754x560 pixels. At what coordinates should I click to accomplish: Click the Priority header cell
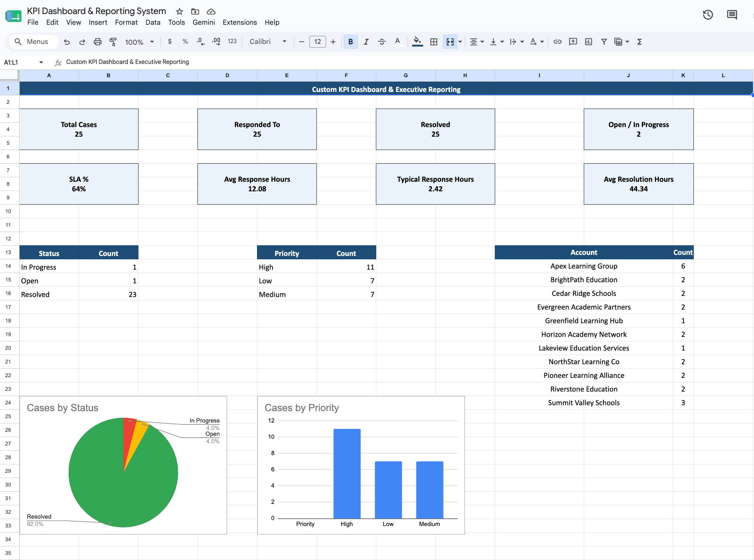(287, 253)
